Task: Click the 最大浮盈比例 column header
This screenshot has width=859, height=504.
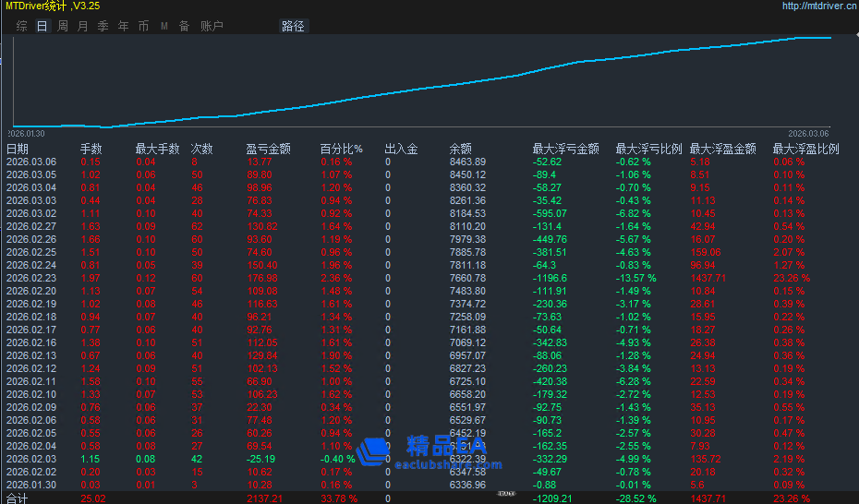Action: click(x=805, y=149)
